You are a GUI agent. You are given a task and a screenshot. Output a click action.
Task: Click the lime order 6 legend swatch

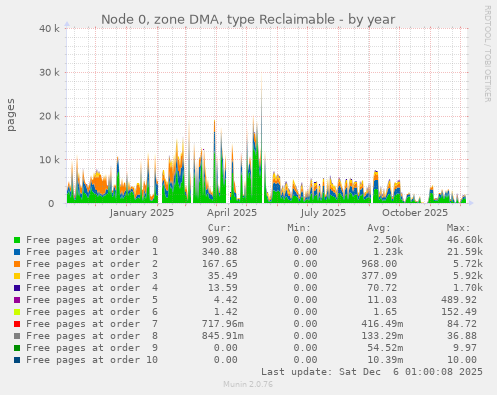click(17, 312)
